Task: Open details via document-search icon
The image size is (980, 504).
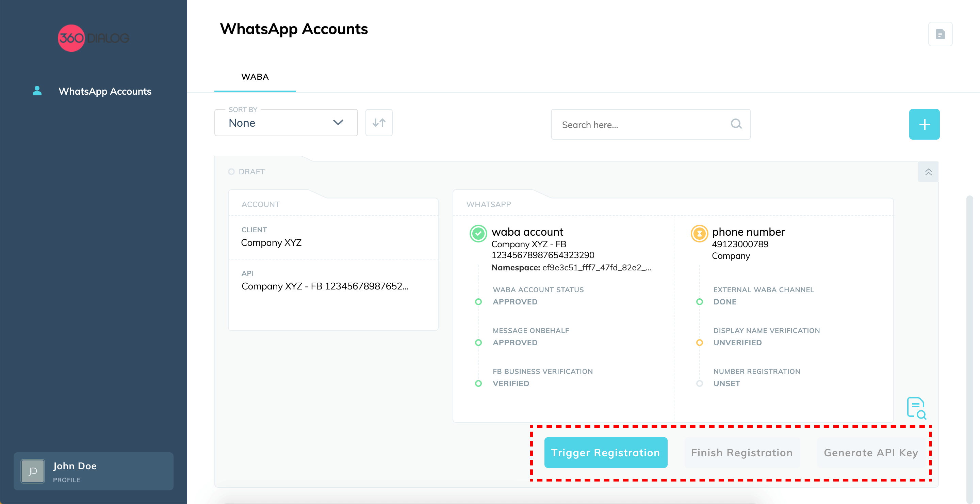Action: 916,408
